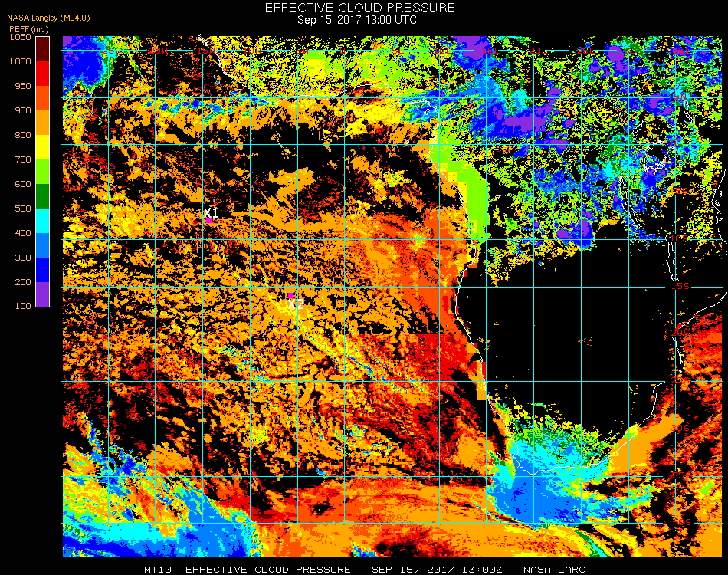Click the 'MT10' footer text
The width and height of the screenshot is (728, 575).
[157, 570]
